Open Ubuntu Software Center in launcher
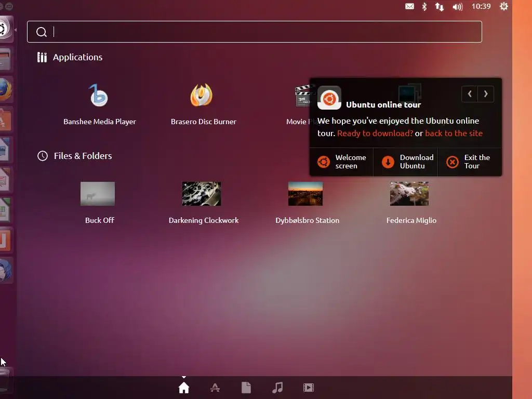Viewport: 532px width, 399px height. point(5,119)
